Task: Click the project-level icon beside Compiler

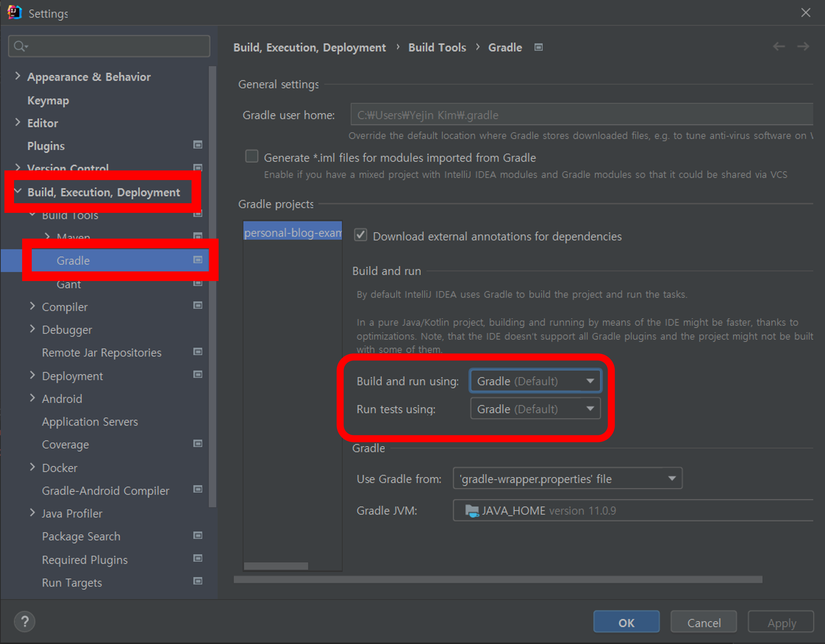Action: [198, 305]
